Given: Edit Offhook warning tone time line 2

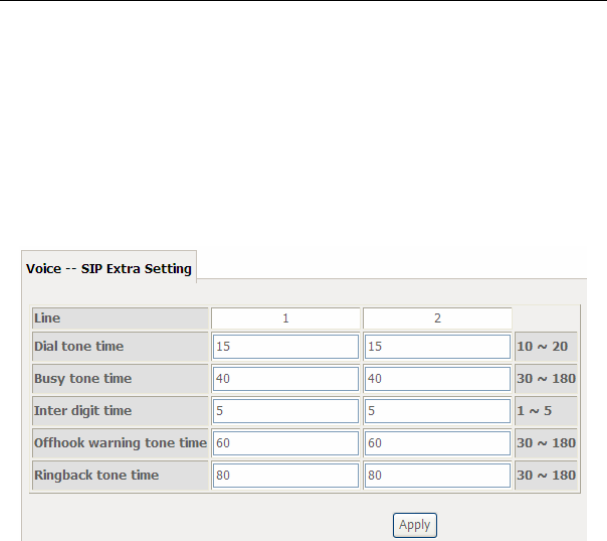Looking at the screenshot, I should tap(437, 443).
